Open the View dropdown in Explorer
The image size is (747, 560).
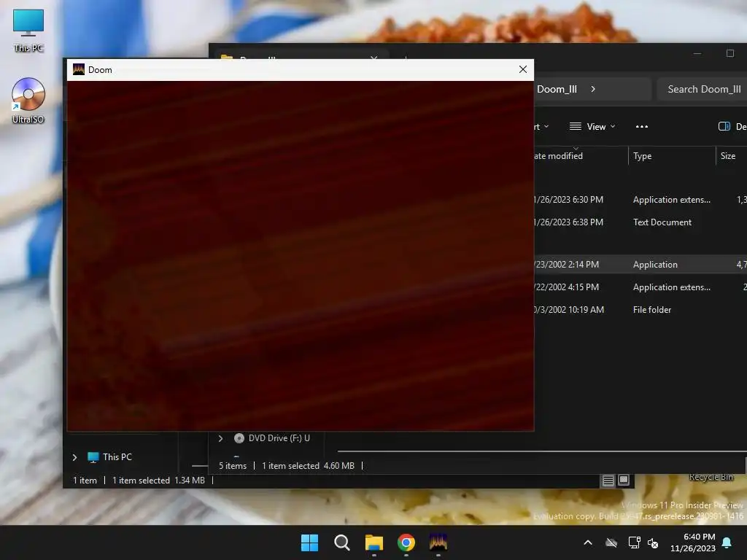click(x=592, y=127)
